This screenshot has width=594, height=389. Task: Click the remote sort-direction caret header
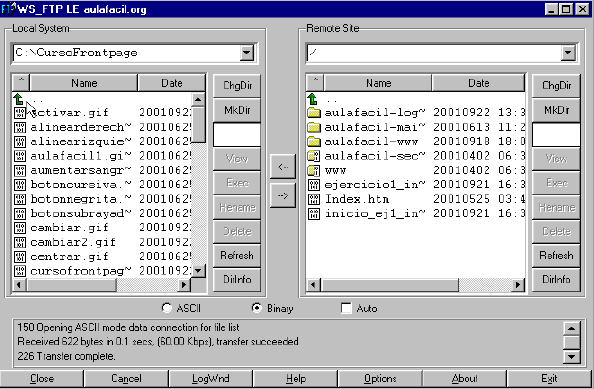click(315, 83)
